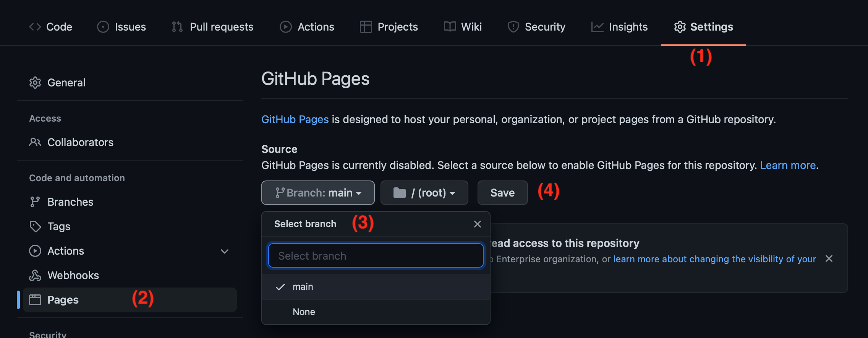Viewport: 868px width, 338px height.
Task: Click the Settings gear icon in top navigation
Action: coord(680,27)
